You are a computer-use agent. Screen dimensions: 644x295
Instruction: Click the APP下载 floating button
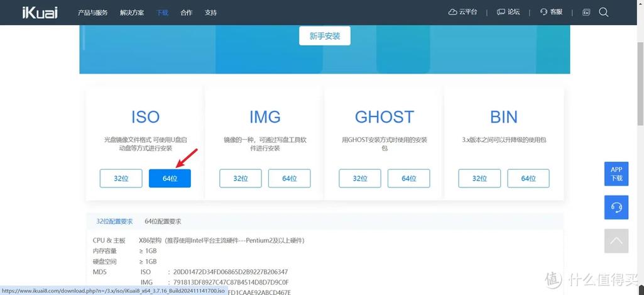[x=616, y=174]
